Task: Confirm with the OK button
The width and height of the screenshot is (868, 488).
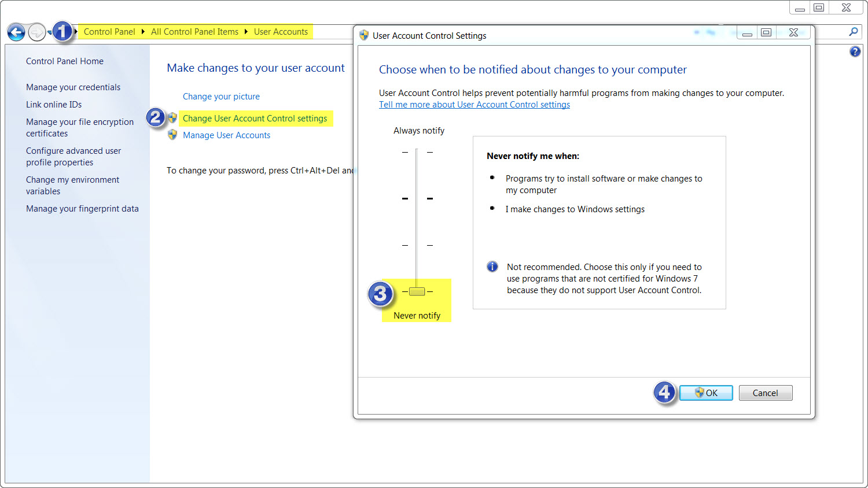Action: (706, 393)
